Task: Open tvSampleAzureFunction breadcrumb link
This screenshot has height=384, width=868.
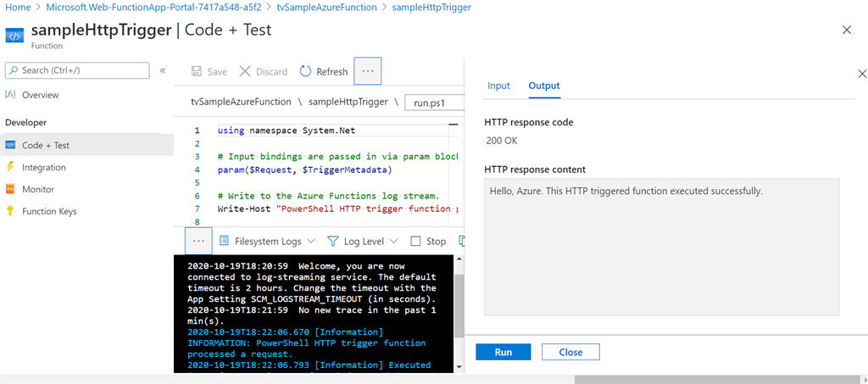Action: point(326,8)
